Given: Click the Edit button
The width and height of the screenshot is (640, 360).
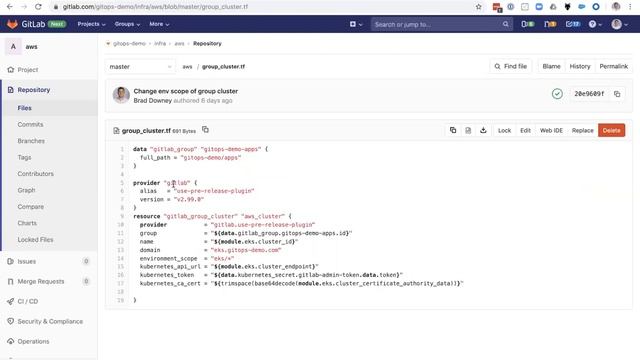Looking at the screenshot, I should [525, 130].
